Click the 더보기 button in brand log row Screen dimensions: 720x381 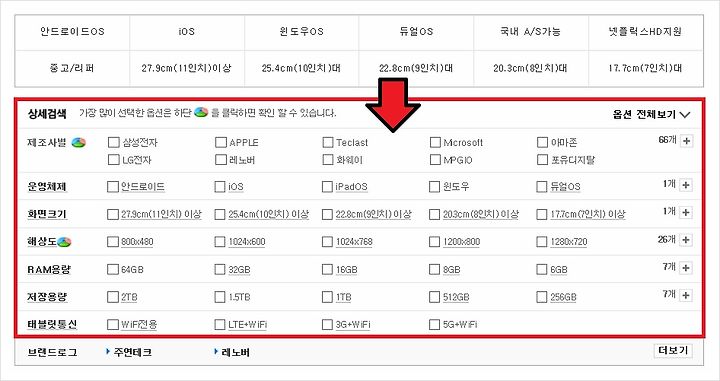tap(673, 351)
